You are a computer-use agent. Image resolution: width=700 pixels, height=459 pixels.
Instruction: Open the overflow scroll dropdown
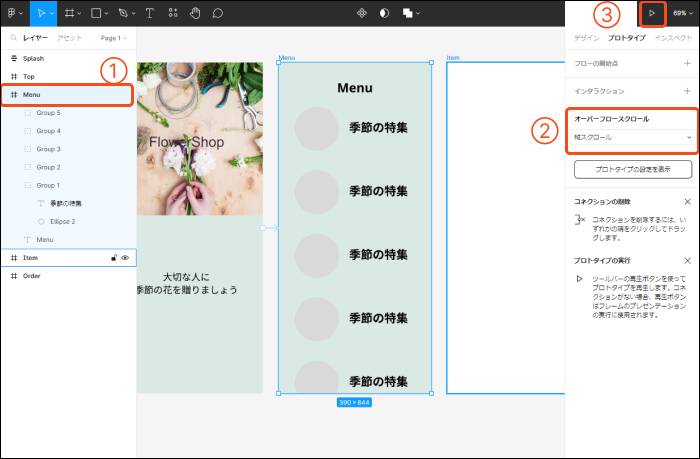[x=632, y=137]
